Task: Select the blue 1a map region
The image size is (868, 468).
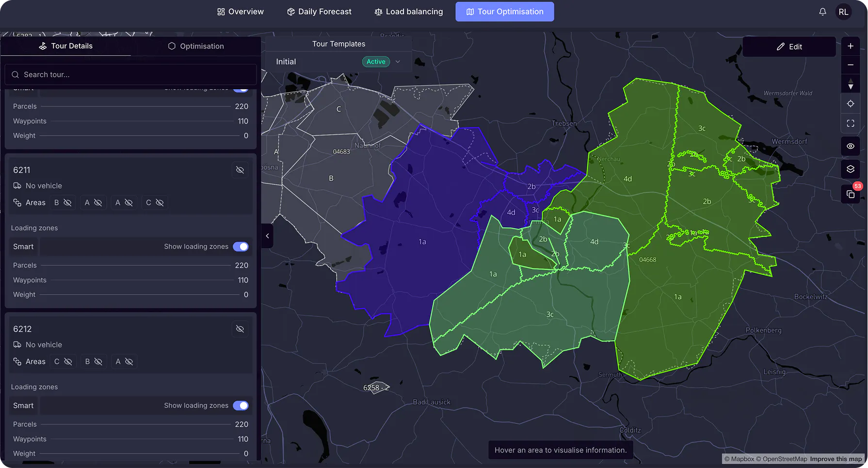Action: click(x=422, y=242)
